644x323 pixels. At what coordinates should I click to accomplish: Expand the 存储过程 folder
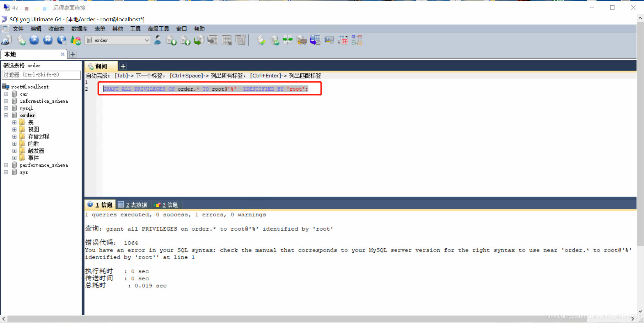(15, 137)
